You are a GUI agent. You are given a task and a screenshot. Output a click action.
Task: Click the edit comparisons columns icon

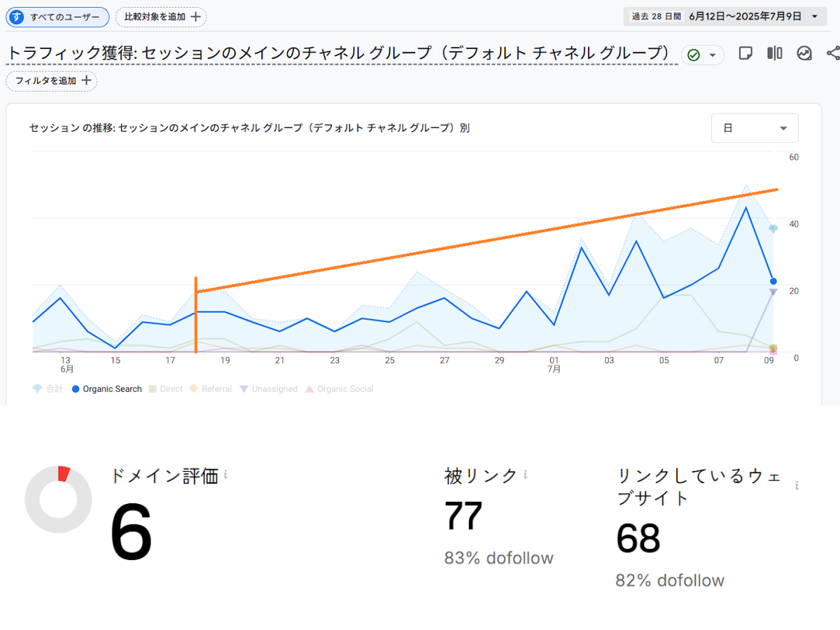point(774,54)
